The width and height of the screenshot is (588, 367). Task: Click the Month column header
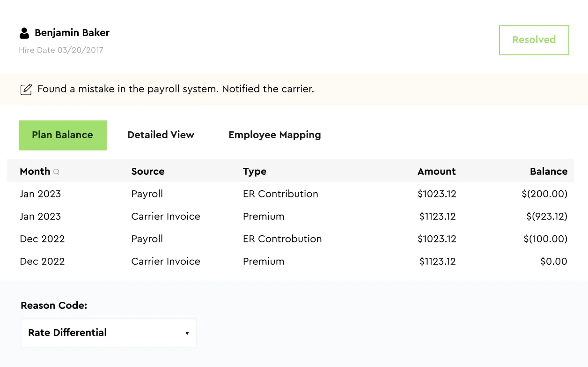(35, 172)
